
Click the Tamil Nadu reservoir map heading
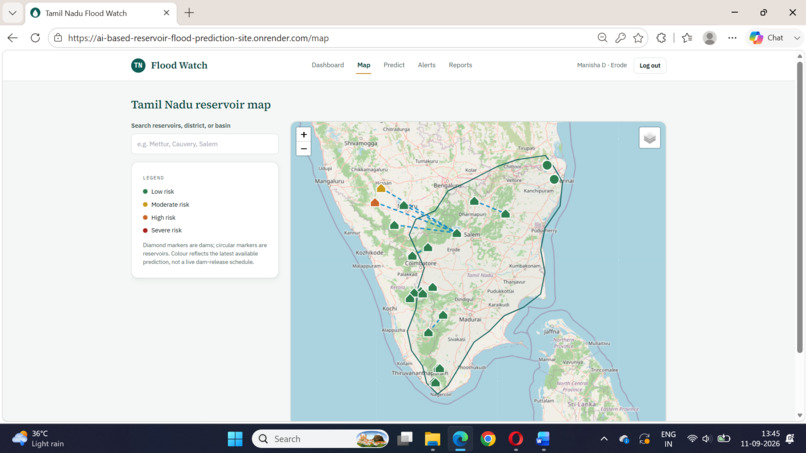tap(200, 105)
